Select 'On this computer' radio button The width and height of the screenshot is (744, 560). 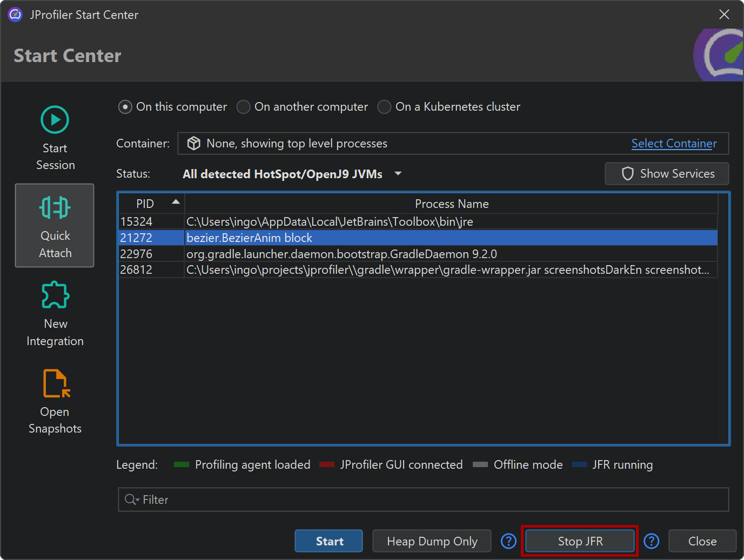(x=125, y=107)
